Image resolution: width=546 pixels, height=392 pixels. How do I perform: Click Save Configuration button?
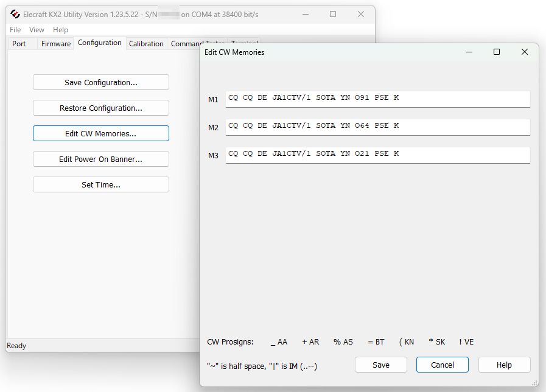click(101, 83)
